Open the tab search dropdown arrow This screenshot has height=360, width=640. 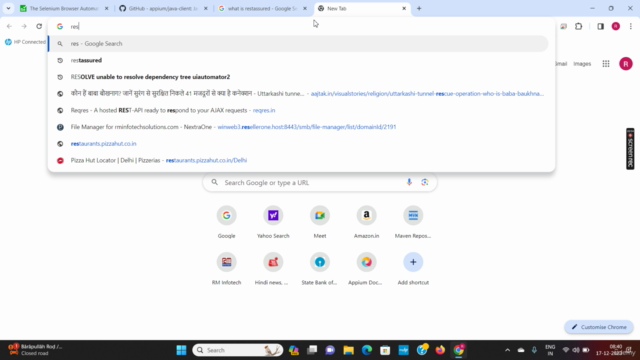(8, 8)
